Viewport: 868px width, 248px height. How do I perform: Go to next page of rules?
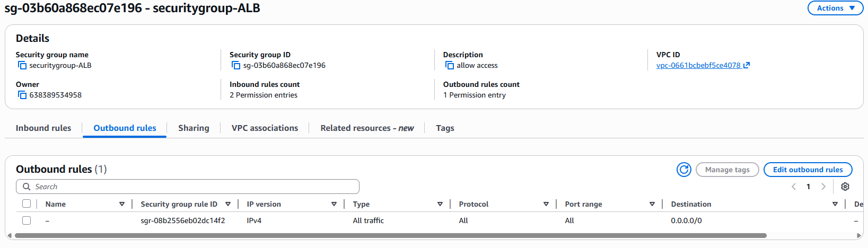click(823, 187)
